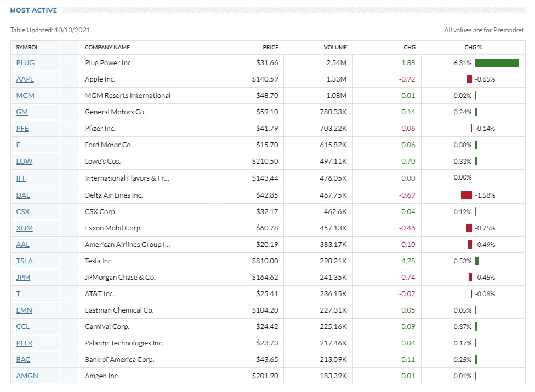535x392 pixels.
Task: Click the Pfizer Inc. company name
Action: [x=100, y=129]
